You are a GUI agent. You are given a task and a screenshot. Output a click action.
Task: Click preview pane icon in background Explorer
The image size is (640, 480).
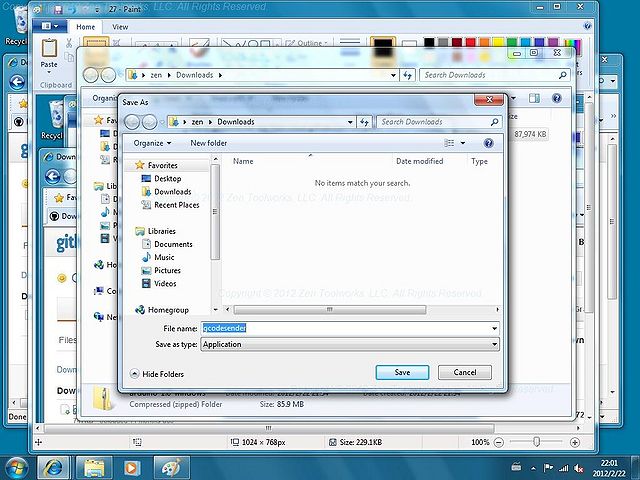pyautogui.click(x=534, y=98)
